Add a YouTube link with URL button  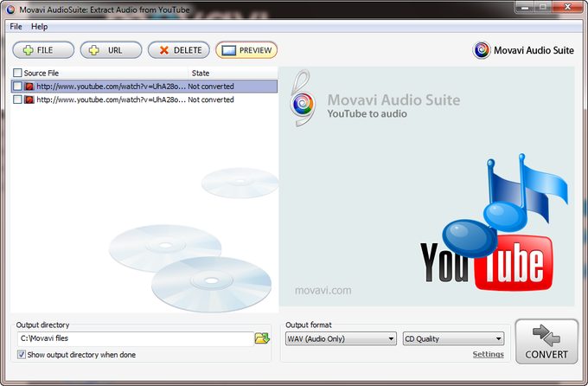pos(111,50)
